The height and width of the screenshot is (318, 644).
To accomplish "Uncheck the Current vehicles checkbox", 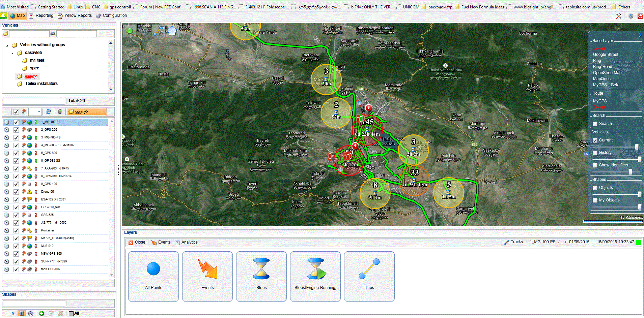I will 595,140.
